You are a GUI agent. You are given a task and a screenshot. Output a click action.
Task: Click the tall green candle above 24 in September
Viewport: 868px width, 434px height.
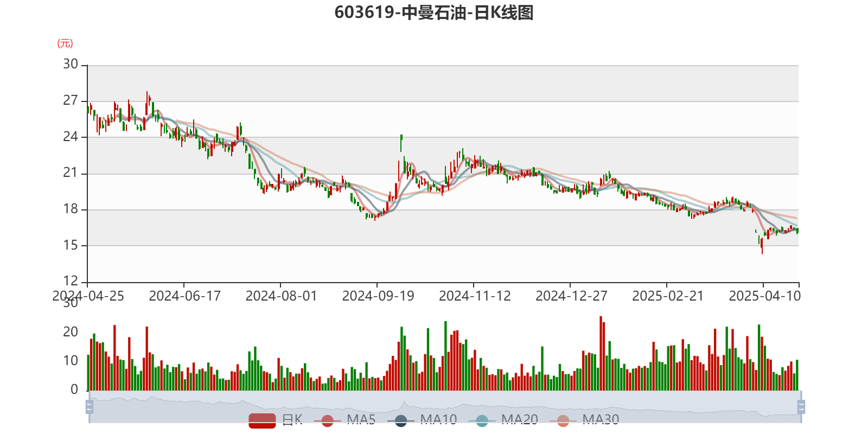coord(401,143)
